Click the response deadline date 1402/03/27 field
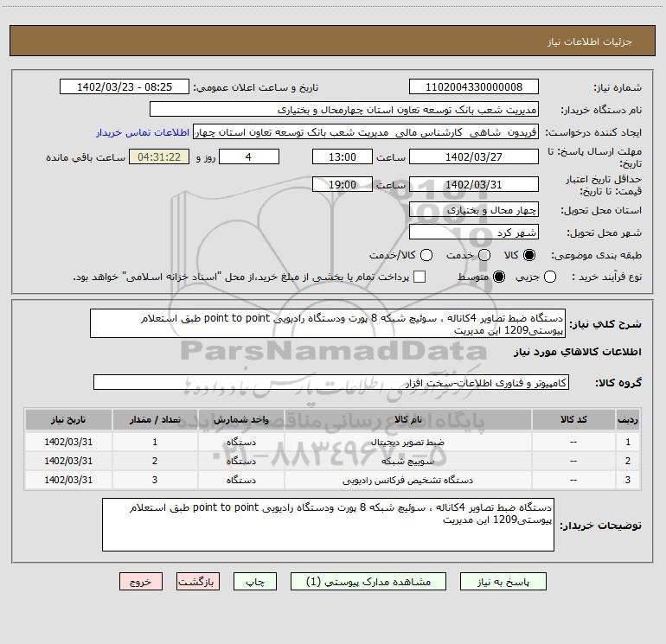Screen dimensions: 666x644 [x=474, y=156]
